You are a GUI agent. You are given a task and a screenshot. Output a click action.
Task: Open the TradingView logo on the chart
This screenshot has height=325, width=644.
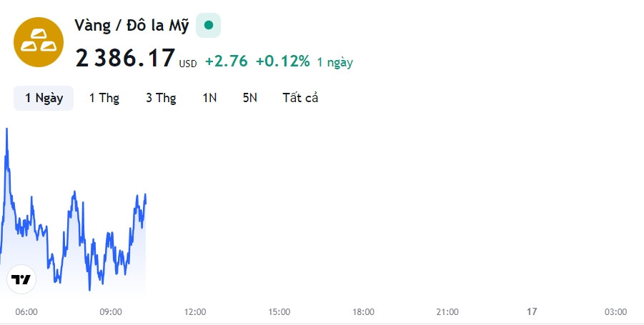21,279
